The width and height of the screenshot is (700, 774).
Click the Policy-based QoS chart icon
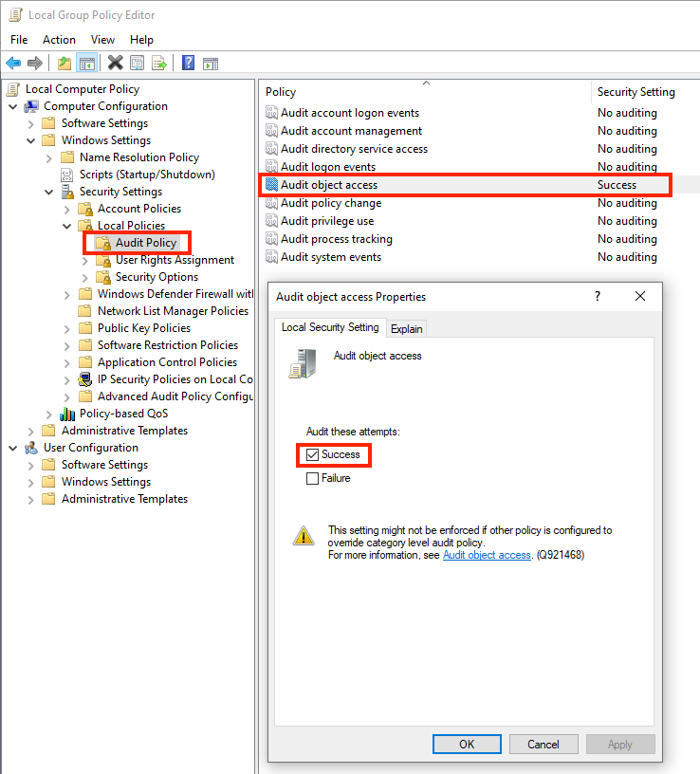(67, 414)
